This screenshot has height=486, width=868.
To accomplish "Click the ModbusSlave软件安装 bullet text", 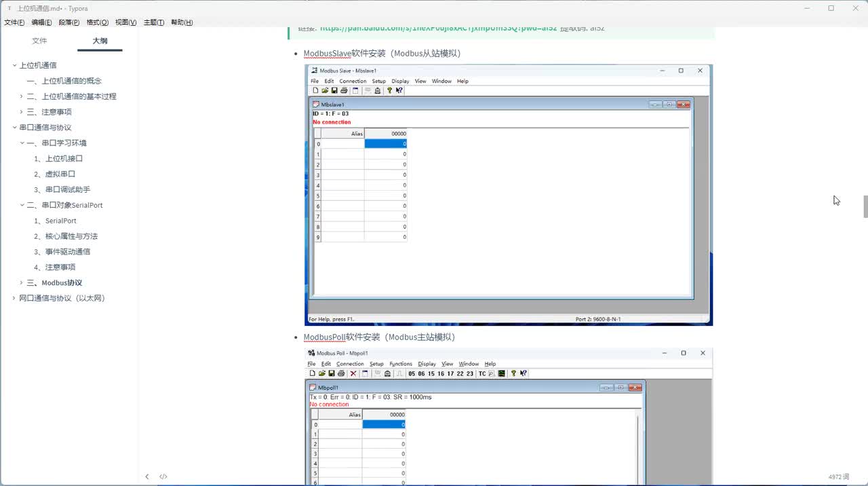I will (x=382, y=53).
